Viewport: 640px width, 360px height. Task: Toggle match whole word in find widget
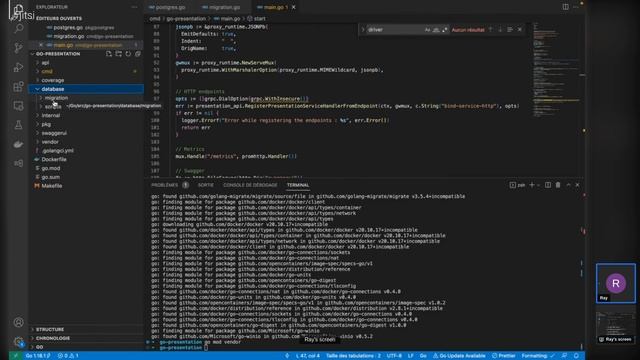click(436, 30)
